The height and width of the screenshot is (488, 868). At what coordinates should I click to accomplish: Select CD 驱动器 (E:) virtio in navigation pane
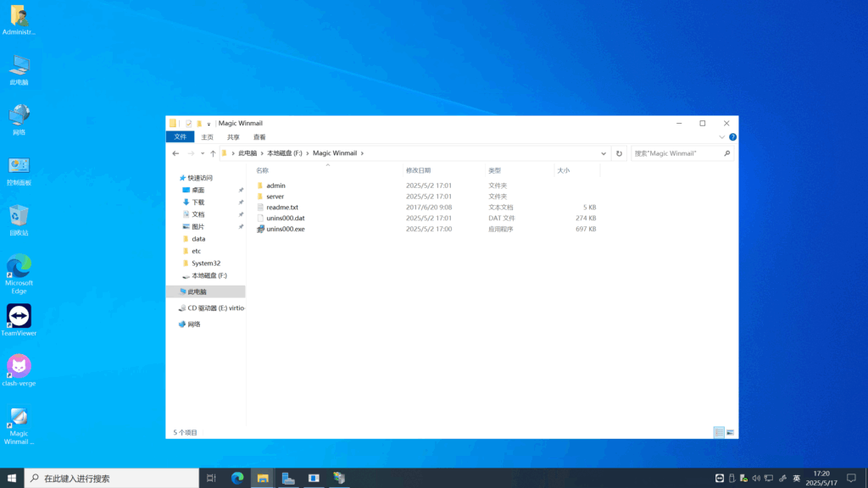coord(212,308)
